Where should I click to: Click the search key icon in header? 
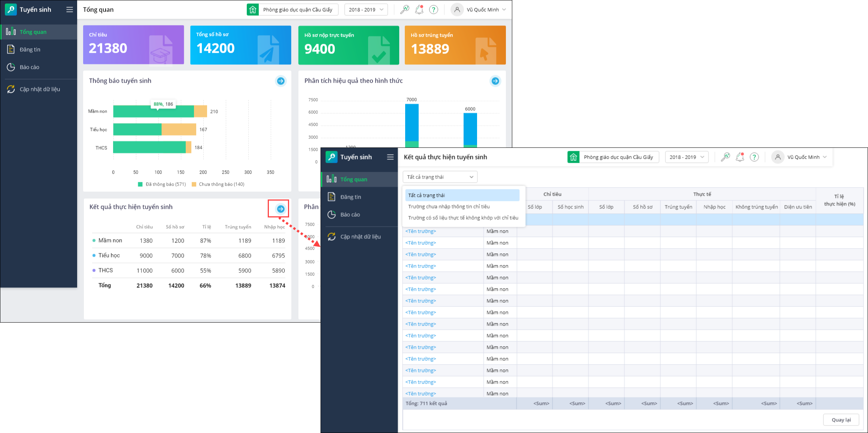coord(404,10)
